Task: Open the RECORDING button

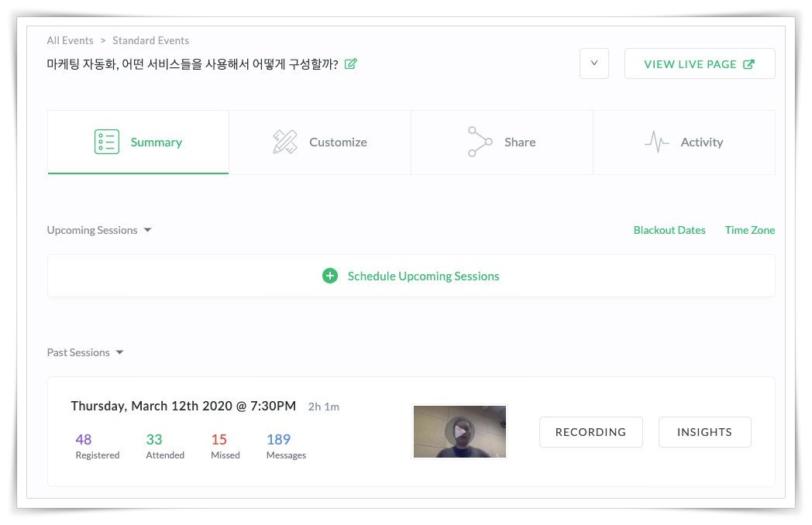Action: pos(591,432)
